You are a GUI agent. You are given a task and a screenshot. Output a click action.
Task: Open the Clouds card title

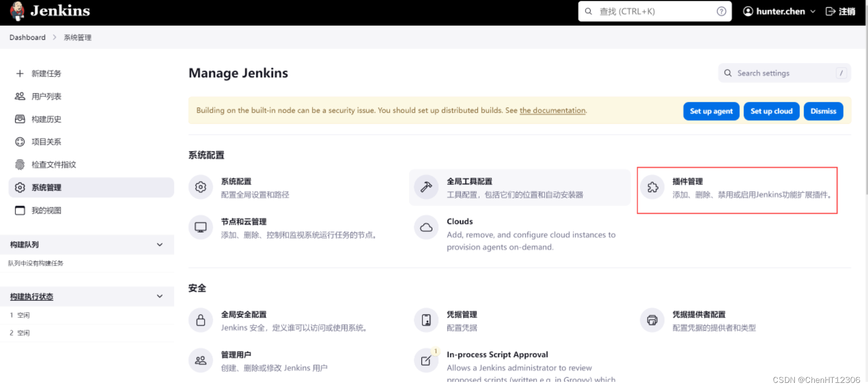click(460, 222)
